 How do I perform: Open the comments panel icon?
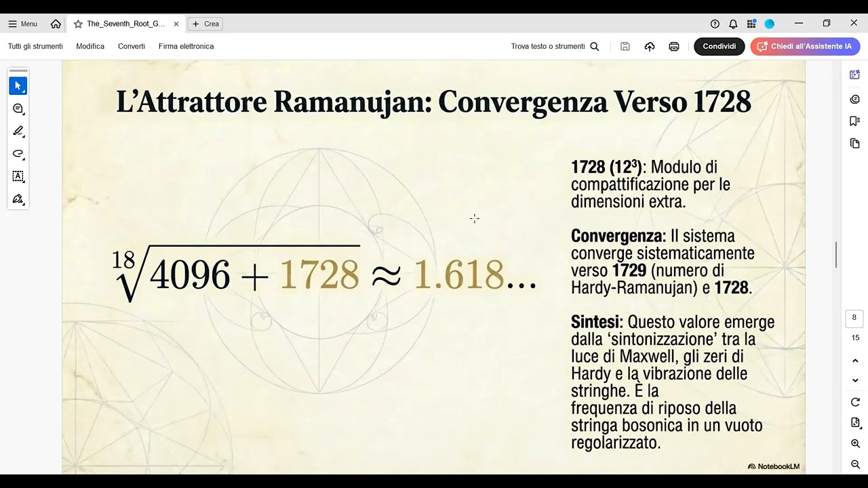[x=854, y=99]
